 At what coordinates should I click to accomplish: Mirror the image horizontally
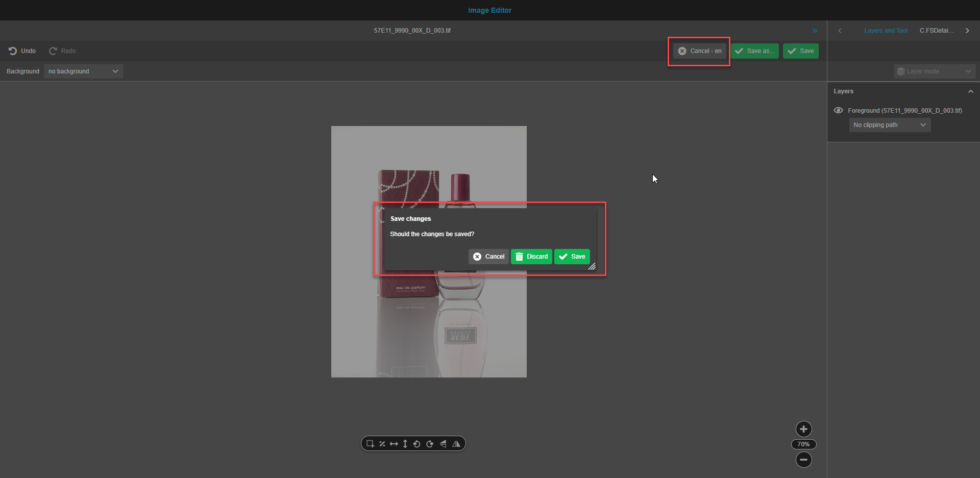pyautogui.click(x=456, y=444)
